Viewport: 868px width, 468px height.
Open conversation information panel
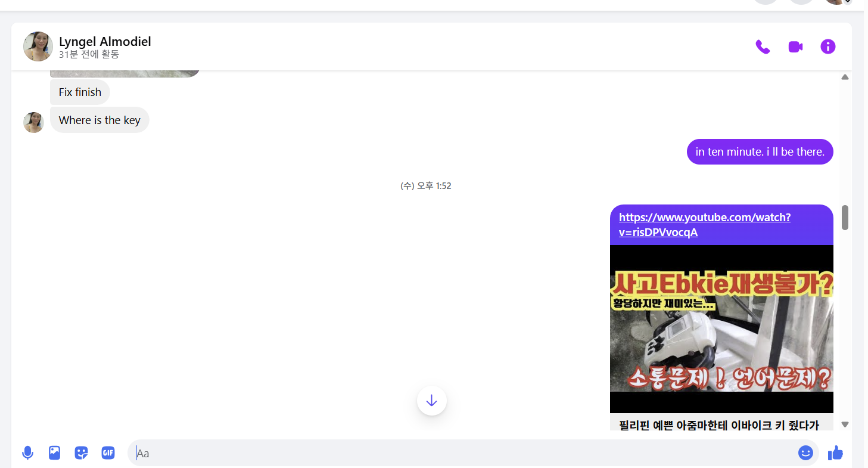click(828, 47)
